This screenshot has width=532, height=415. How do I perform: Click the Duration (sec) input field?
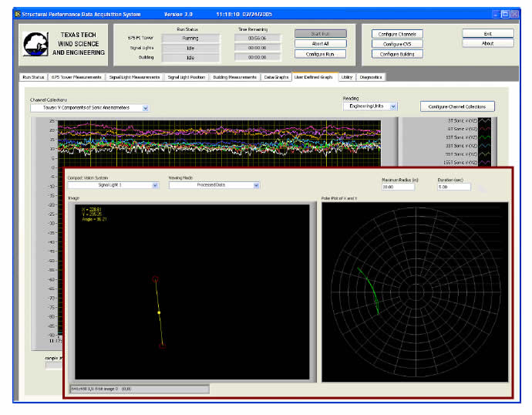point(454,187)
